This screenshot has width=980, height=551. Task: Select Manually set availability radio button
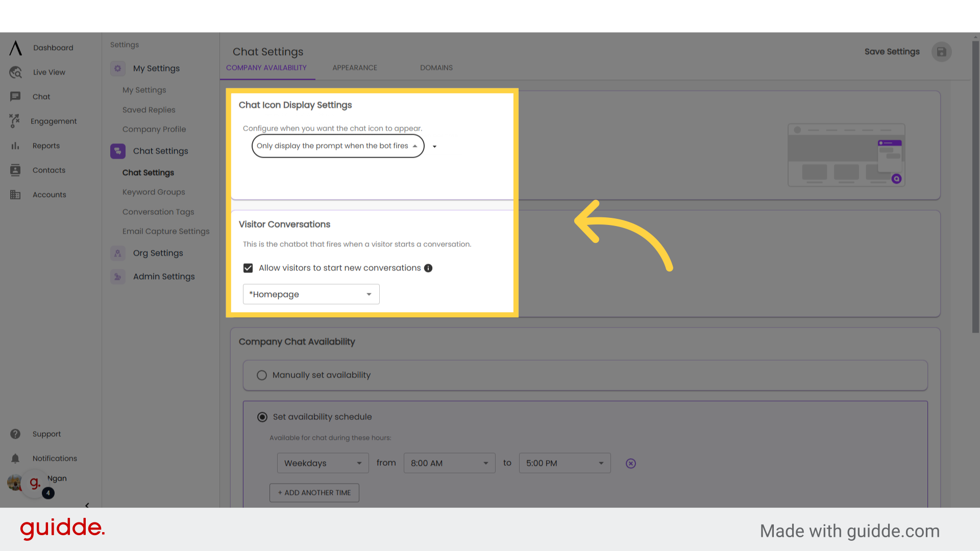(x=262, y=375)
